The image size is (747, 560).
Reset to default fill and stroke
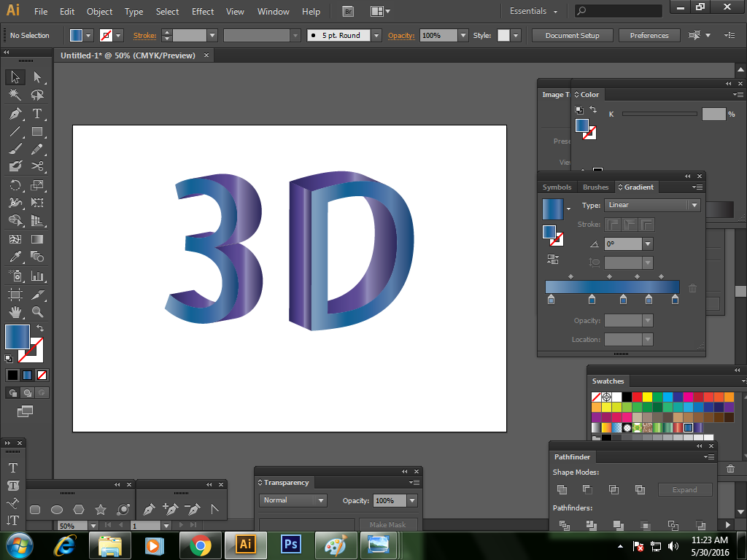(x=10, y=357)
